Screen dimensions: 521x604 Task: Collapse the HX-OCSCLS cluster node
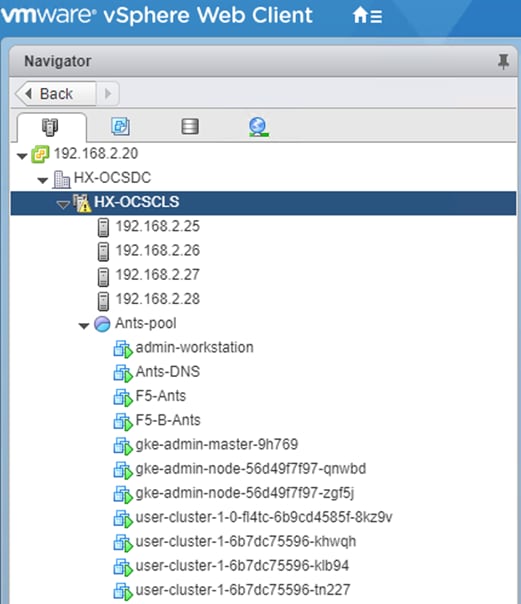(x=63, y=204)
